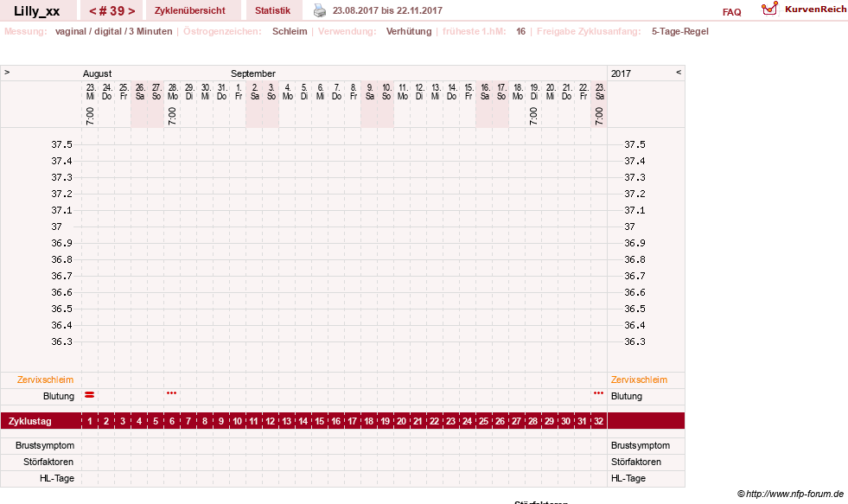The image size is (848, 504).
Task: Click right Zervixschleim label
Action: point(640,380)
